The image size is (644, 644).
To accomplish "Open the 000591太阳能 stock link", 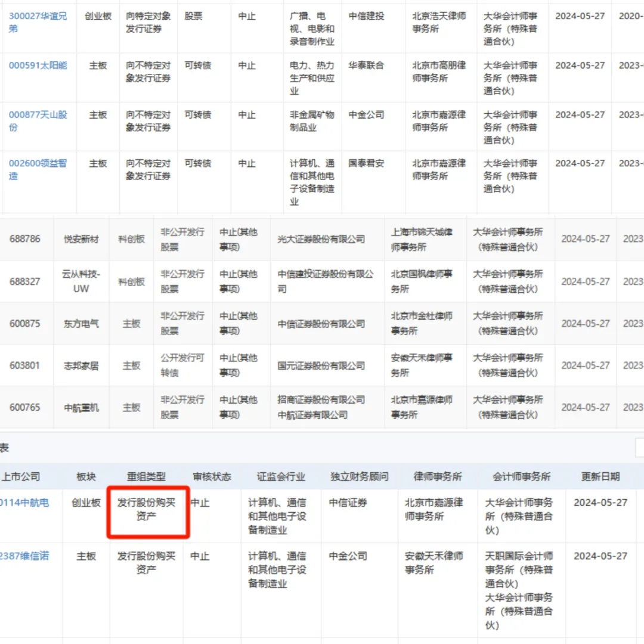I will pos(38,66).
